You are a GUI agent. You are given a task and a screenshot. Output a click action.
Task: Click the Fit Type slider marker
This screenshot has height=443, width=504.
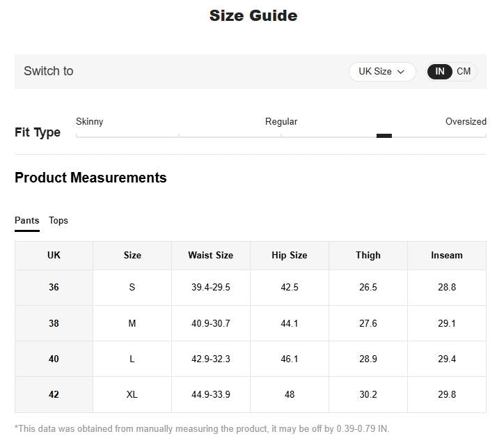(384, 136)
